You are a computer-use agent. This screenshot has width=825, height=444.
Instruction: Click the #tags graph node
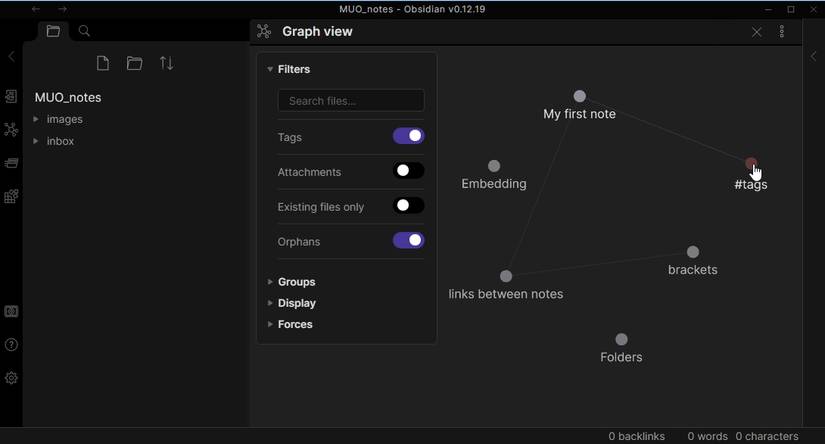(x=751, y=164)
